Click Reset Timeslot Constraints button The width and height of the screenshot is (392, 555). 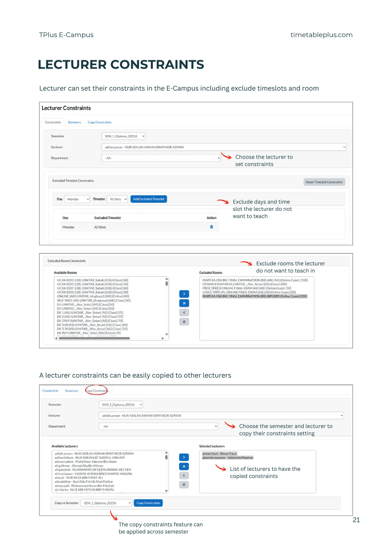324,182
